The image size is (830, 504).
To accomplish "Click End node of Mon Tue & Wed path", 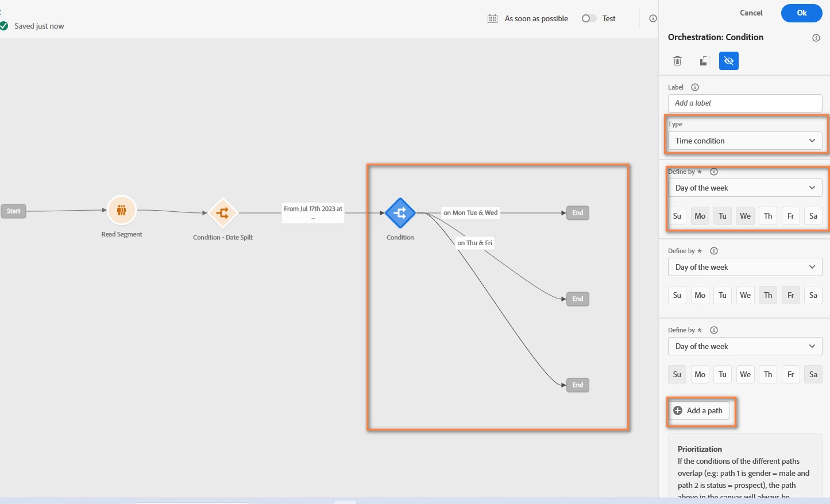I will [578, 213].
